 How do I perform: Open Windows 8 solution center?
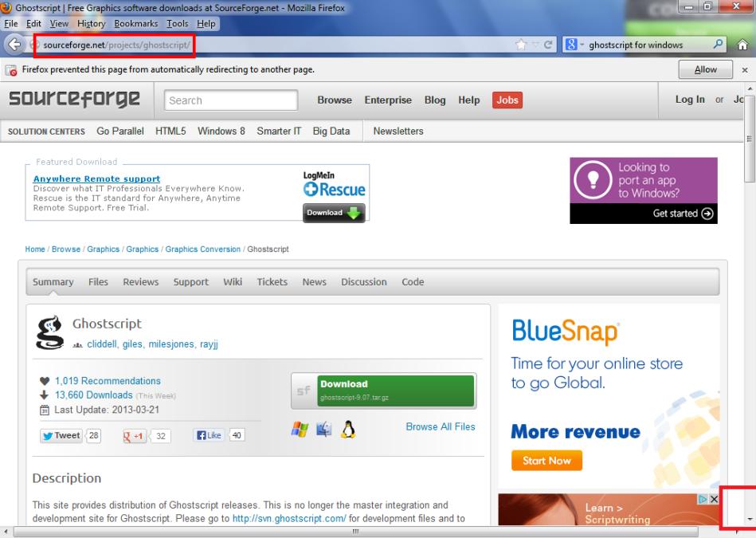221,132
